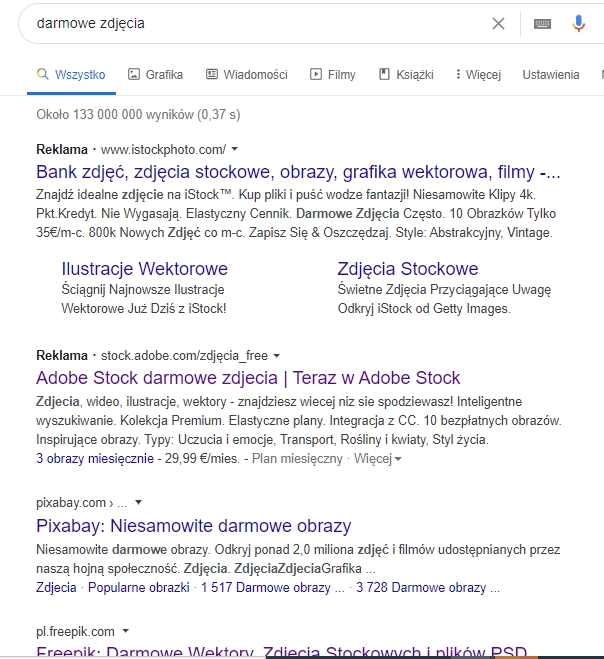Switch to the Grafika tab

[x=155, y=74]
